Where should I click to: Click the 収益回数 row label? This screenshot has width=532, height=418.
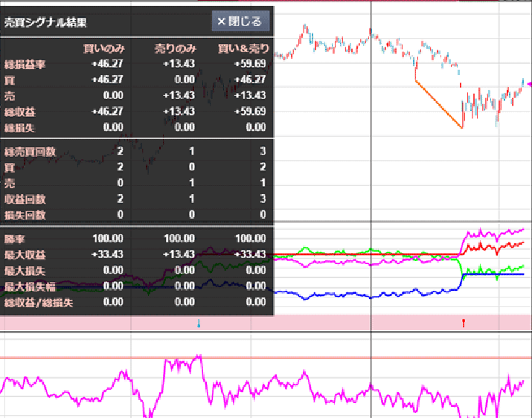[25, 199]
